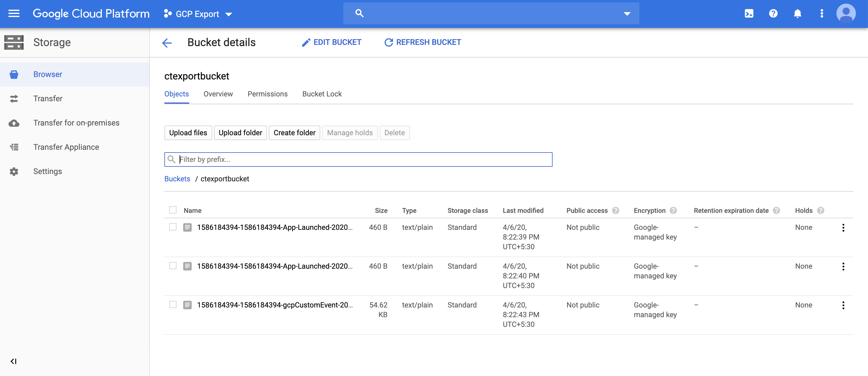Follow the Buckets breadcrumb link
868x376 pixels.
177,179
